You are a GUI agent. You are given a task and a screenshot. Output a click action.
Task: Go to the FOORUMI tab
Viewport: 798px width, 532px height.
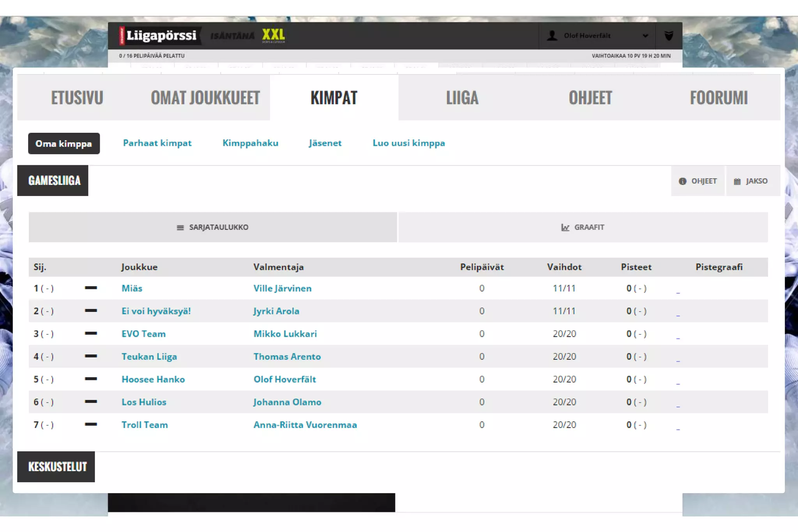(x=719, y=97)
